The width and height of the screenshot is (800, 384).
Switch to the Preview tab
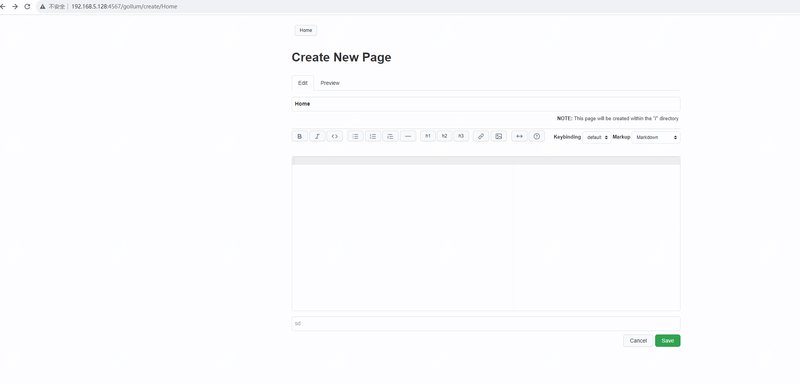click(330, 83)
